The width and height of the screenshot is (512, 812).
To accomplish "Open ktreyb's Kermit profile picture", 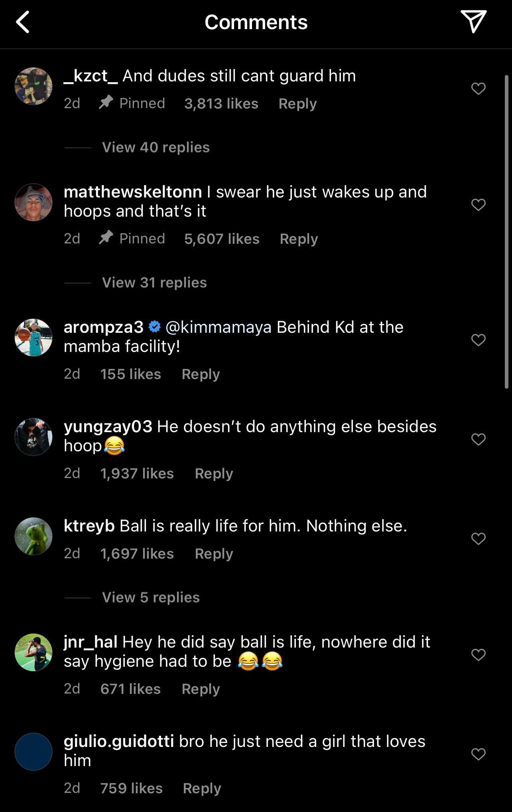I will pos(33,536).
